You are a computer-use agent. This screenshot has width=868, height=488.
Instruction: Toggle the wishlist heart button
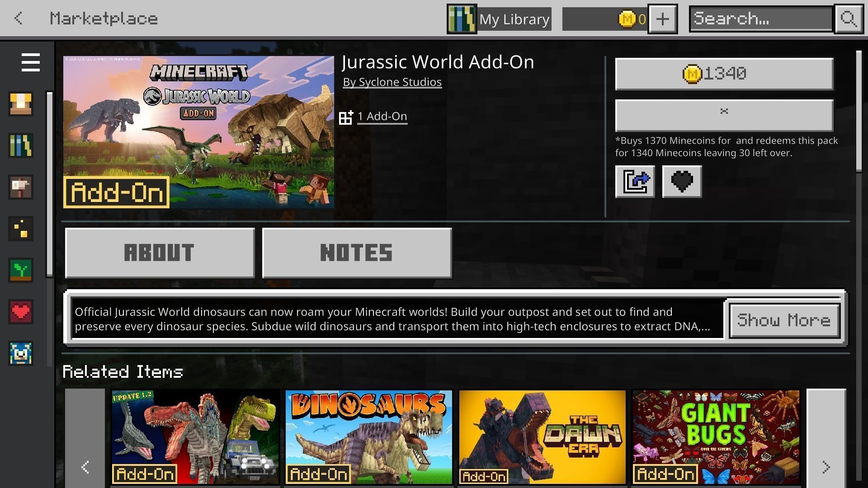coord(682,181)
